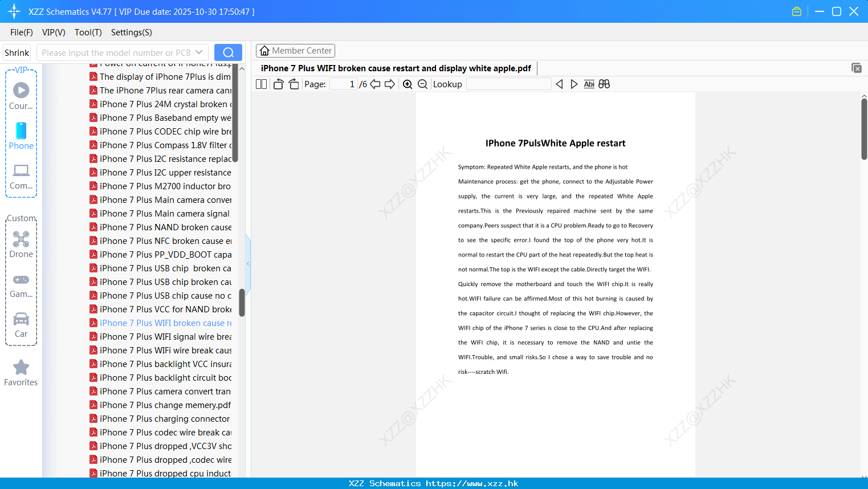
Task: Find the previous lookup match triangle
Action: 559,84
